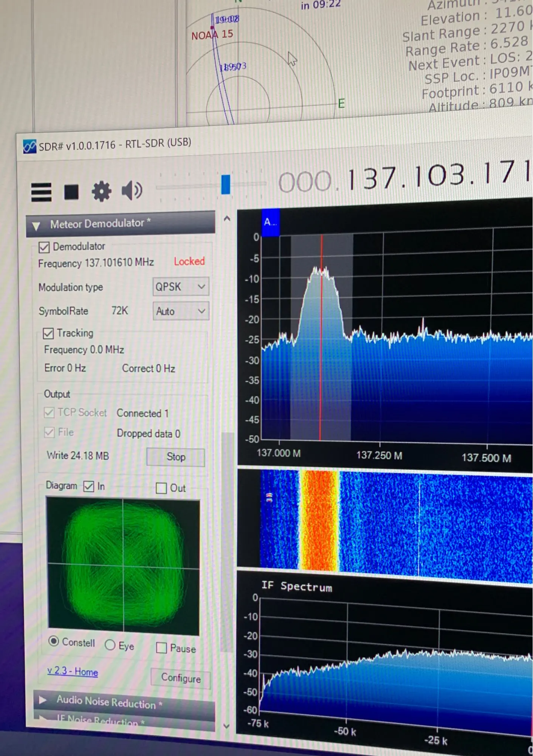Click the 'Write 24.18 MB' text
This screenshot has height=756, width=533.
[78, 455]
